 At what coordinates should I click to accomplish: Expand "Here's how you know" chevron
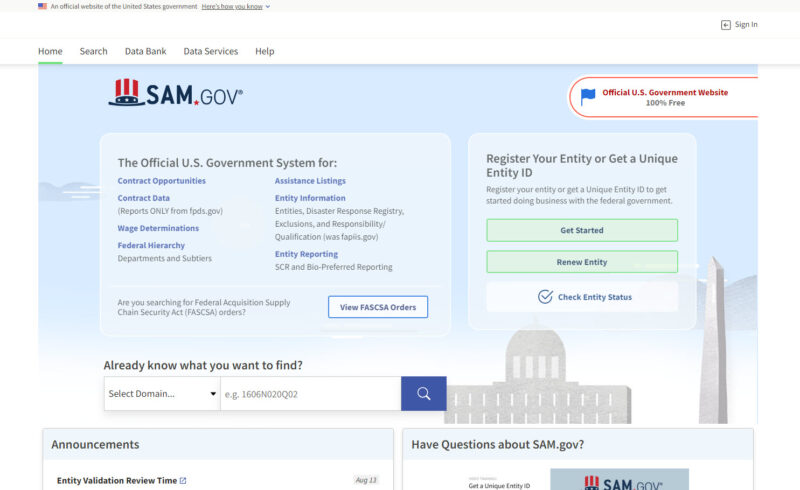click(x=268, y=7)
